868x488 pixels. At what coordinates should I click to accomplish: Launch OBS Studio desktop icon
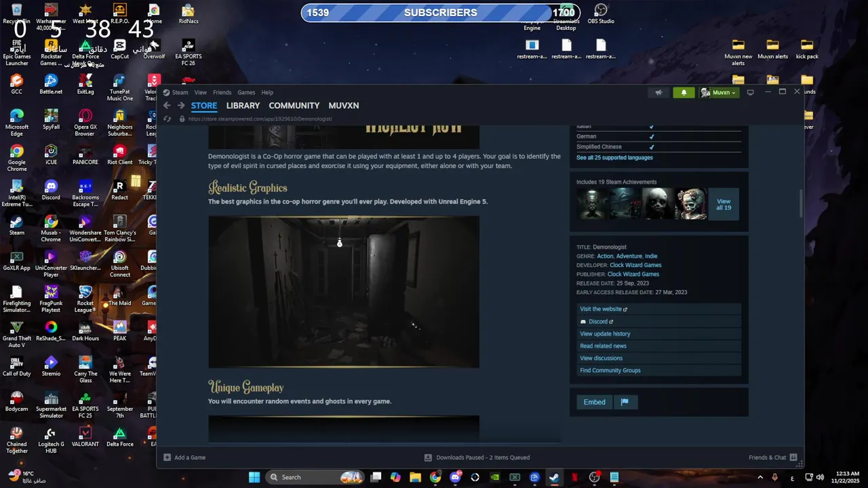click(x=601, y=14)
